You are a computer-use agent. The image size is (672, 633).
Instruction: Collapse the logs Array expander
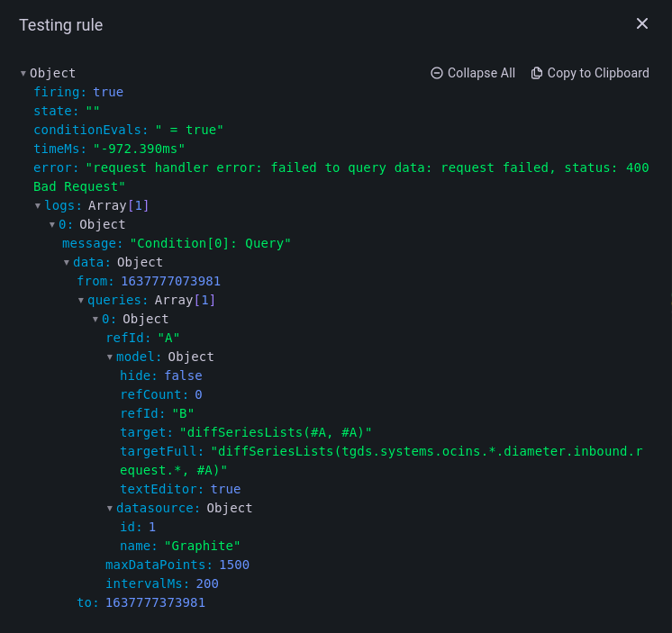click(x=38, y=205)
